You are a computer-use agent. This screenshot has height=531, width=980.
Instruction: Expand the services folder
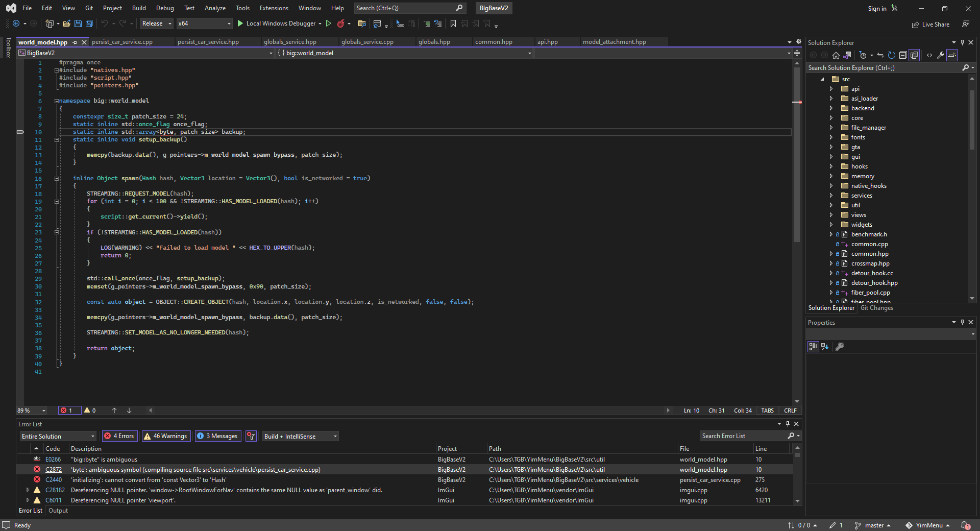coord(831,195)
